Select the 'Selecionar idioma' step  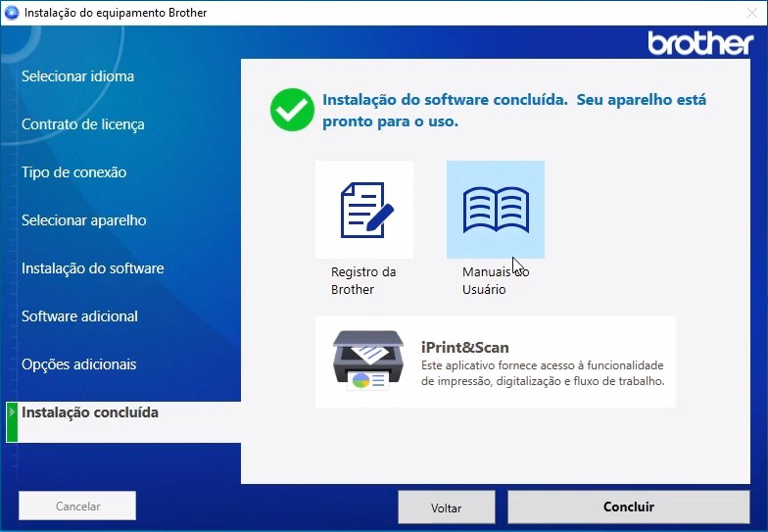coord(77,76)
